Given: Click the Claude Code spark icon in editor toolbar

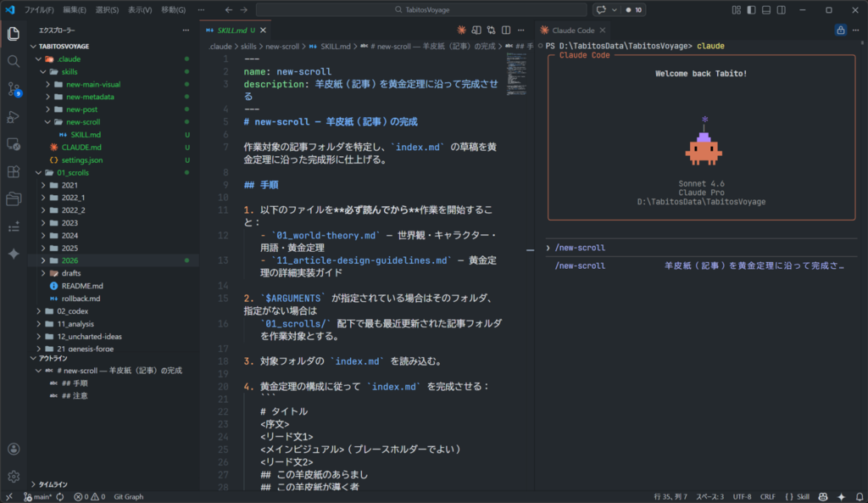Looking at the screenshot, I should (461, 30).
